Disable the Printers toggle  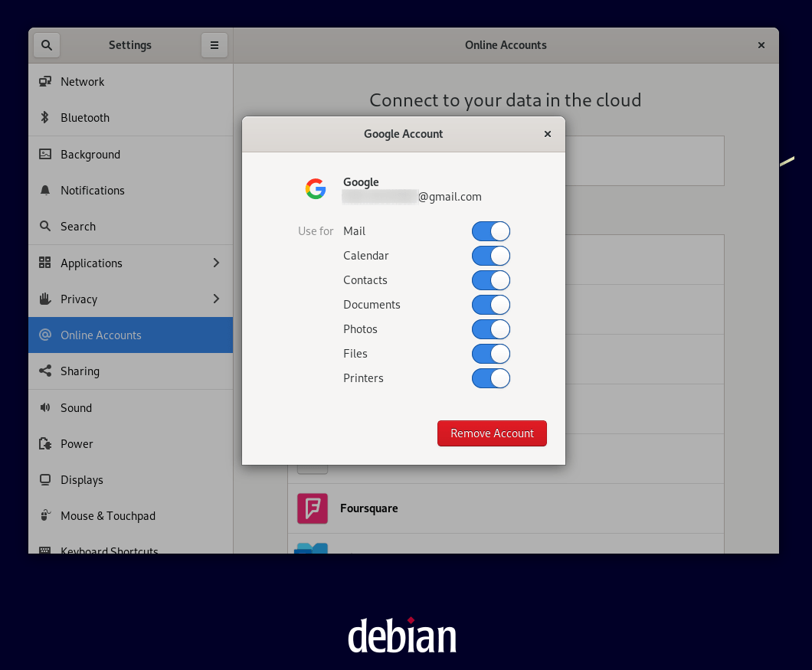pos(490,378)
